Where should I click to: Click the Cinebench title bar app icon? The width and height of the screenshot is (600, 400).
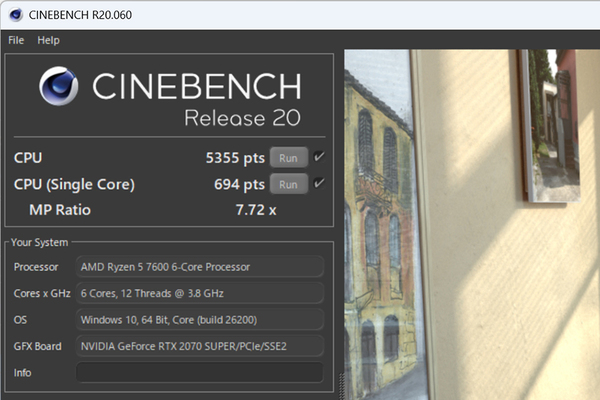click(16, 15)
